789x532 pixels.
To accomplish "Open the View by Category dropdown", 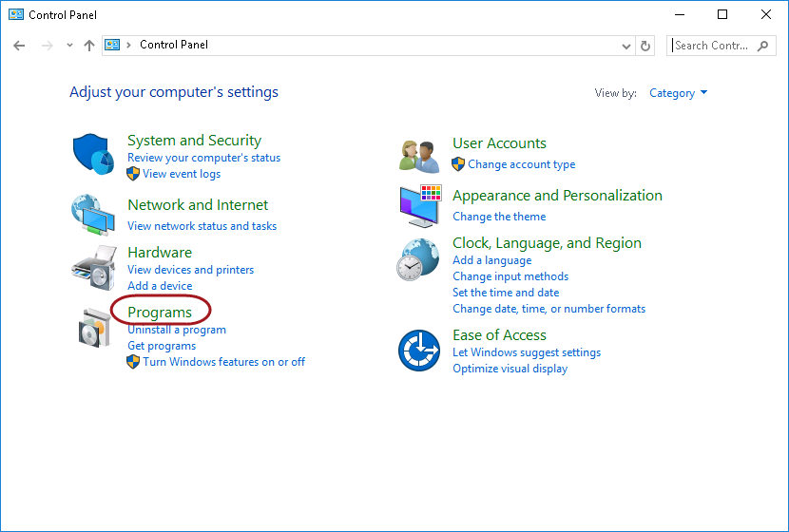I will click(x=678, y=93).
